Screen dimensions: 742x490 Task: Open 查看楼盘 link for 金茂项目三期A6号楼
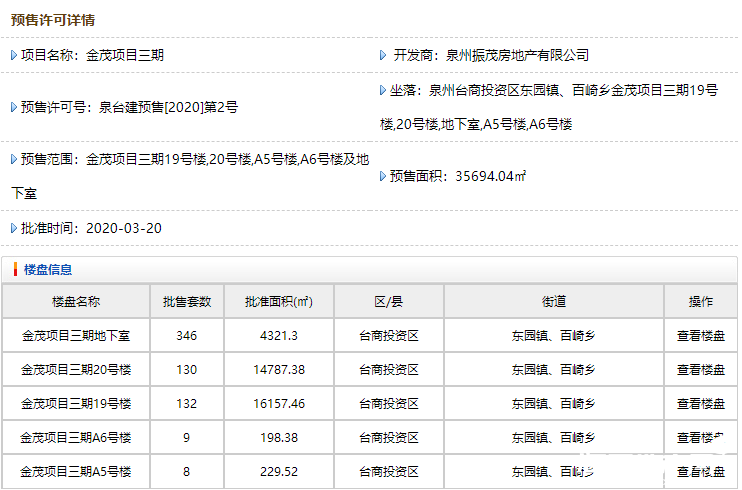(700, 438)
